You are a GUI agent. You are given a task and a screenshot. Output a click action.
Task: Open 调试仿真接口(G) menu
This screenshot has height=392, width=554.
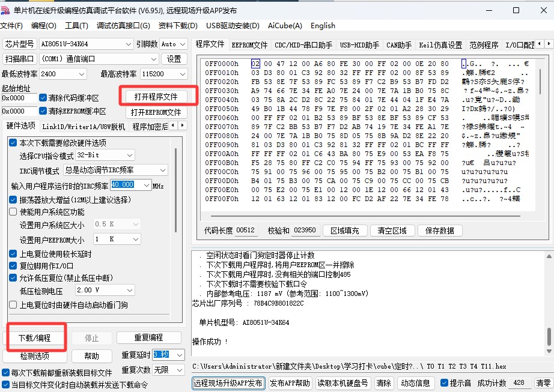[123, 26]
